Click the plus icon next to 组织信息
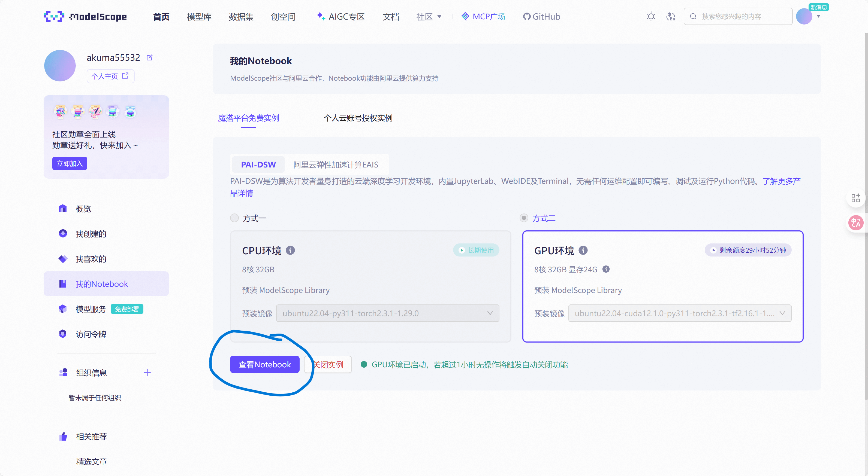868x476 pixels. pos(147,372)
